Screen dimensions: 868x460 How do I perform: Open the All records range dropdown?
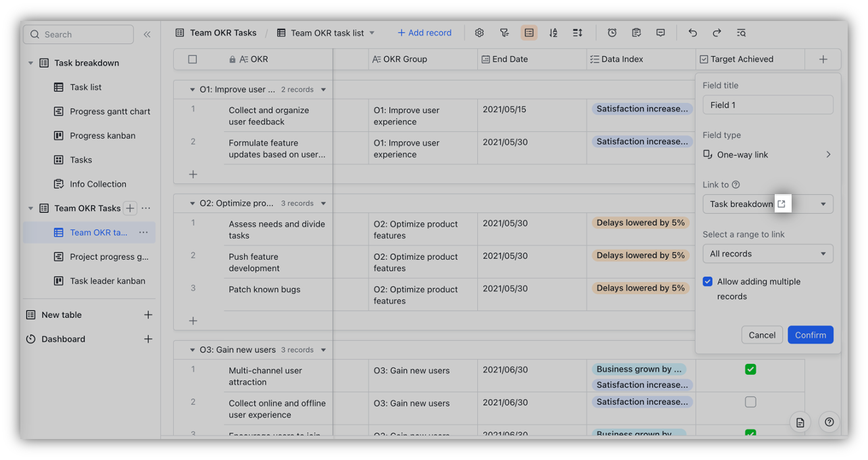(768, 254)
